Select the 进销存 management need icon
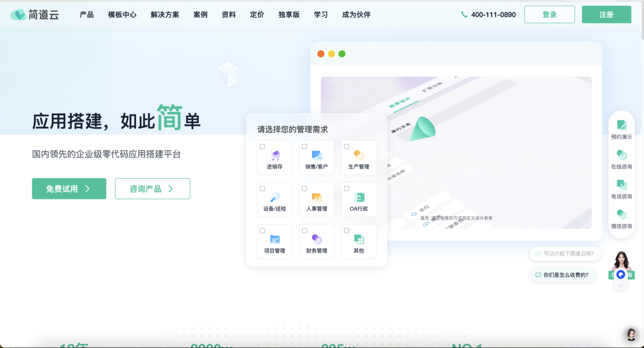644x348 pixels. click(x=274, y=154)
